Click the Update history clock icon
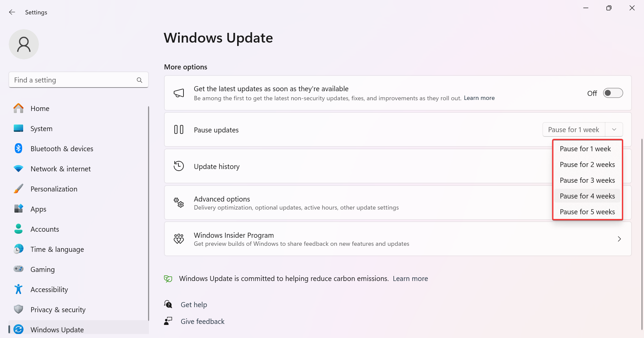Screen dimensions: 644x338 179,166
